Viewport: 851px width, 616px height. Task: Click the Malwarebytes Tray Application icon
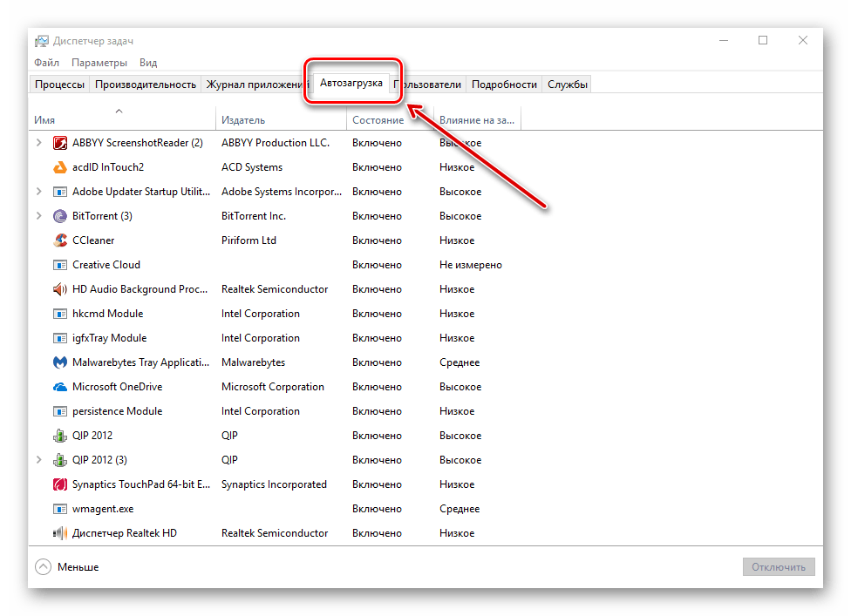[59, 362]
